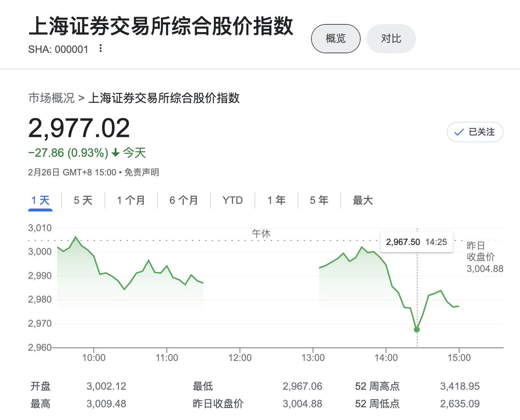The width and height of the screenshot is (520, 420).
Task: Click the 昨日收盘价 table value 3,004.88
Action: [x=302, y=404]
